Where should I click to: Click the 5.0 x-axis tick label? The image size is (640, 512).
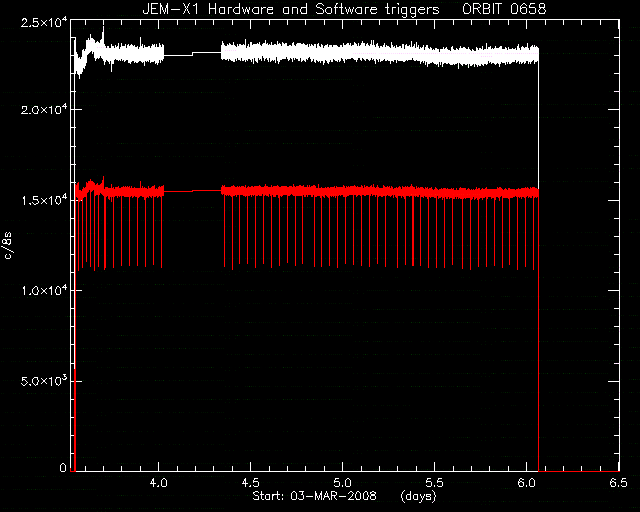click(342, 483)
